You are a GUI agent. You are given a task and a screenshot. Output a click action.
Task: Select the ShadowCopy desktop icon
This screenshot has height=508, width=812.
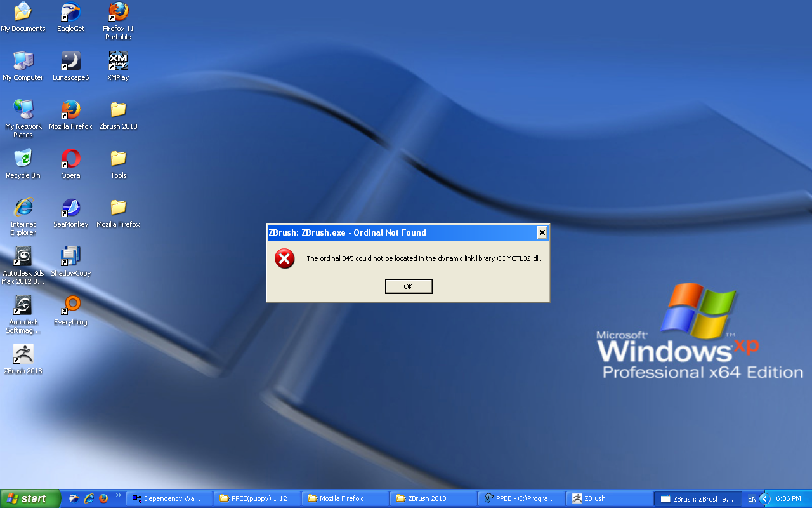(71, 262)
